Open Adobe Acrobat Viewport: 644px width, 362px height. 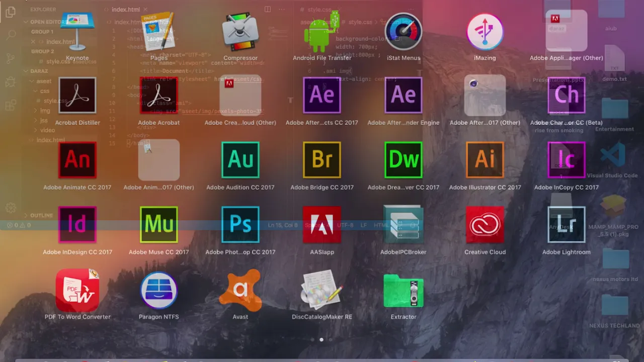159,96
